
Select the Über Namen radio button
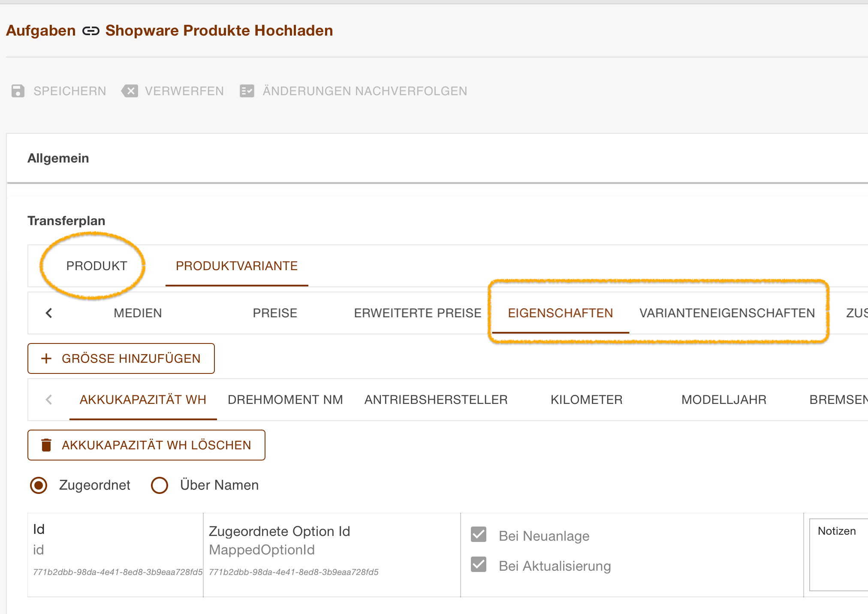(160, 485)
